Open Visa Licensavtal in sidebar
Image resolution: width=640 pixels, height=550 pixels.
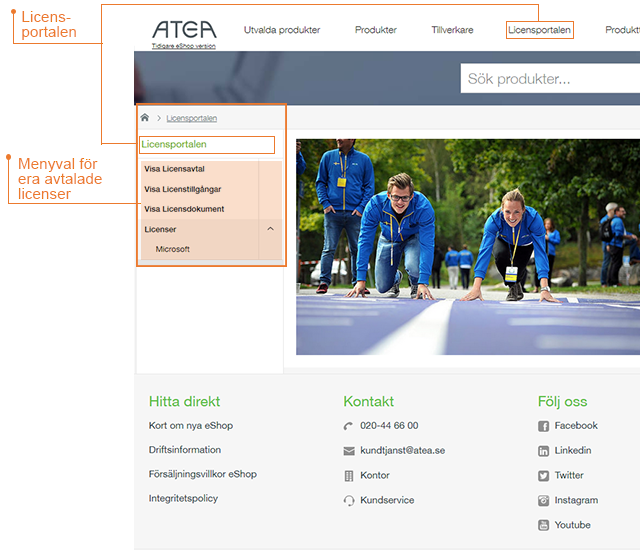tap(175, 169)
